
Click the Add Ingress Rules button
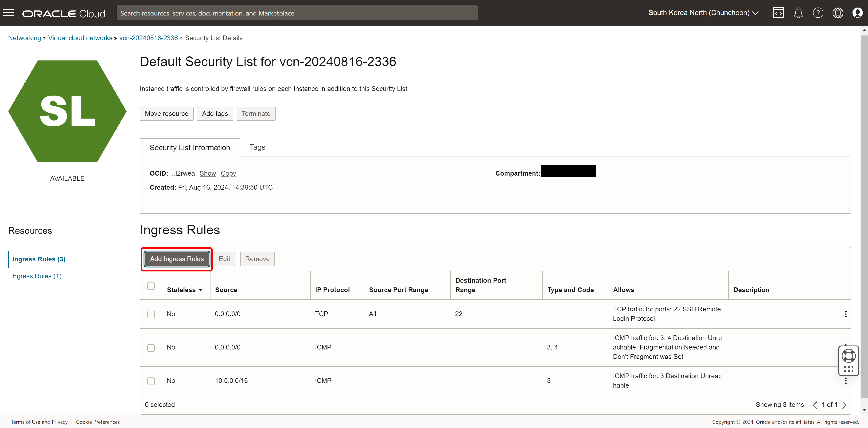pos(177,259)
